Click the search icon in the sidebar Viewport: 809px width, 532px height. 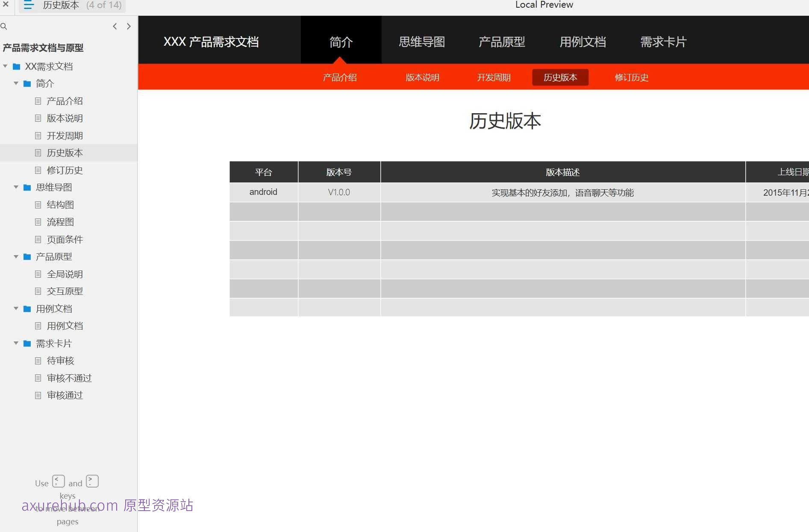click(x=4, y=26)
